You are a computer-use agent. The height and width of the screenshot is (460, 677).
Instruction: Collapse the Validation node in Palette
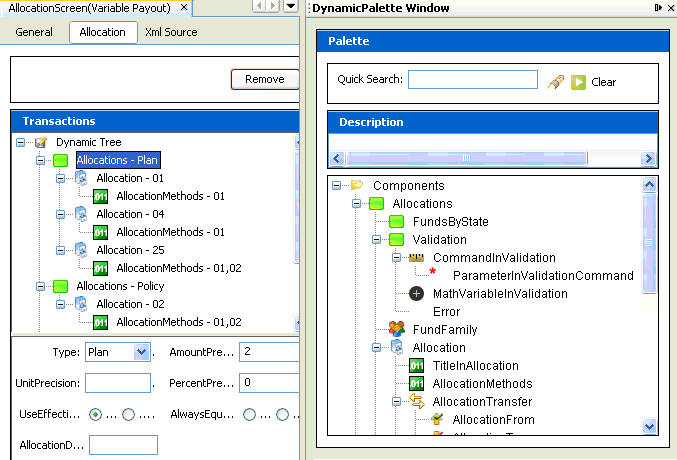(x=376, y=240)
